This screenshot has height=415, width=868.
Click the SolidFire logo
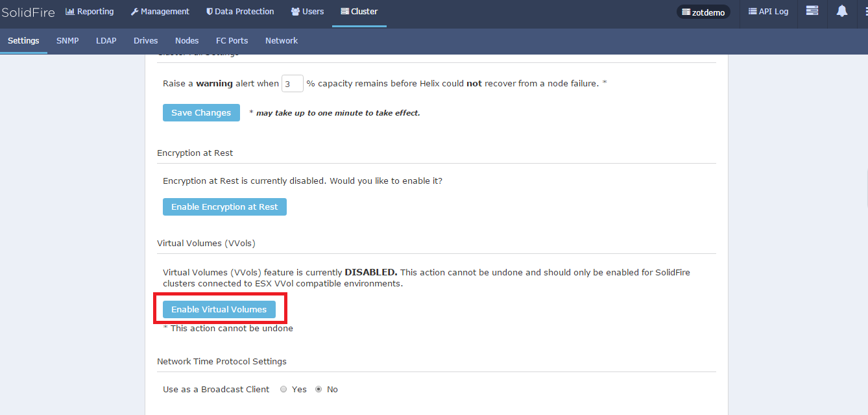click(28, 12)
